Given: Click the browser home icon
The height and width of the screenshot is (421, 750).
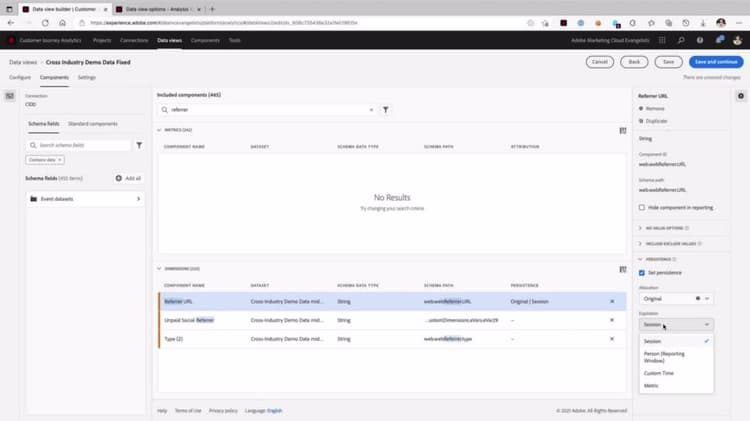Looking at the screenshot, I should pos(62,22).
